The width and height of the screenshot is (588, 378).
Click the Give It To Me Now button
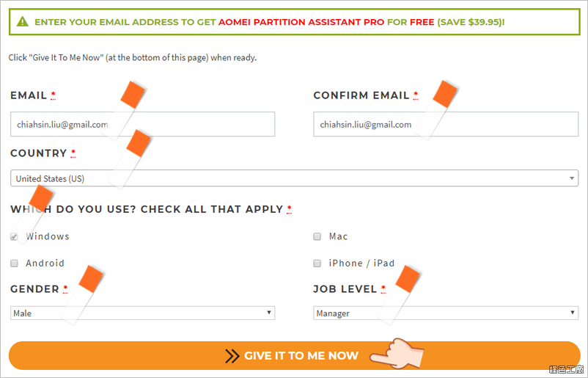(x=295, y=355)
